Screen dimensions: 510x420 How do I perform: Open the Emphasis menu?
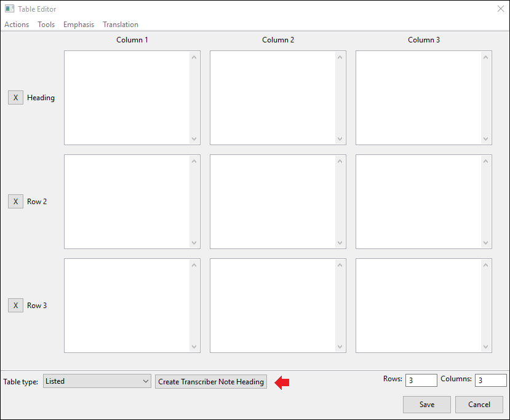pyautogui.click(x=79, y=25)
